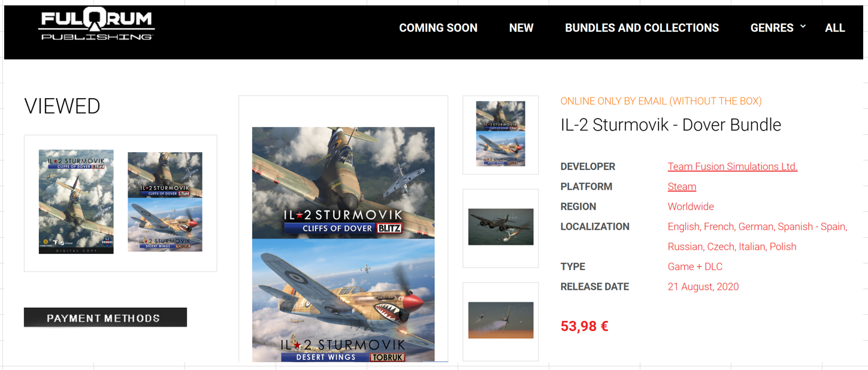Click the Payment Methods button
The image size is (868, 370).
click(x=105, y=317)
